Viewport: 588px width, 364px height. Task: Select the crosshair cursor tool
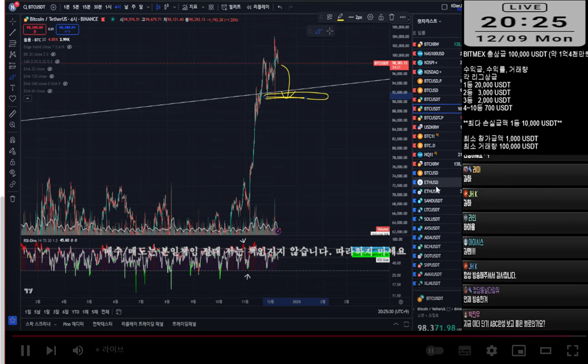tap(12, 21)
